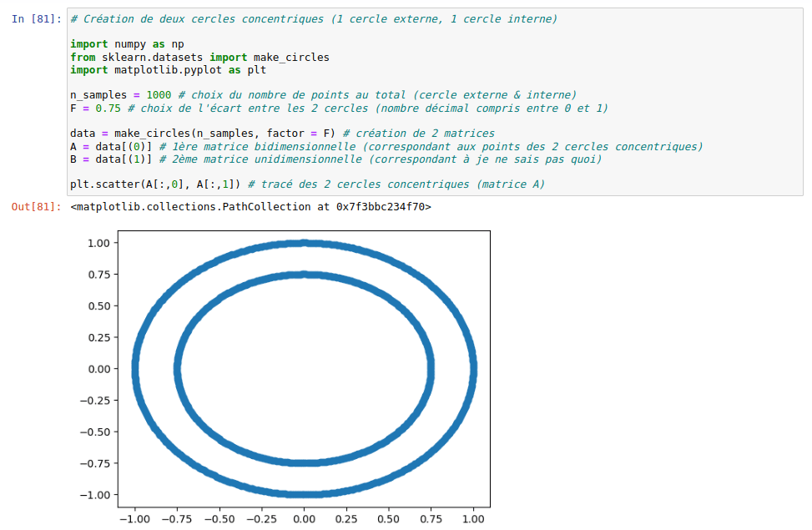Click the Out[81] output prompt
812x530 pixels.
coord(36,207)
